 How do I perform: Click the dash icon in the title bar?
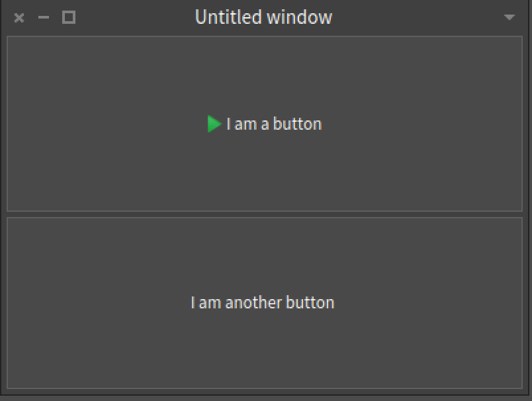[x=44, y=18]
